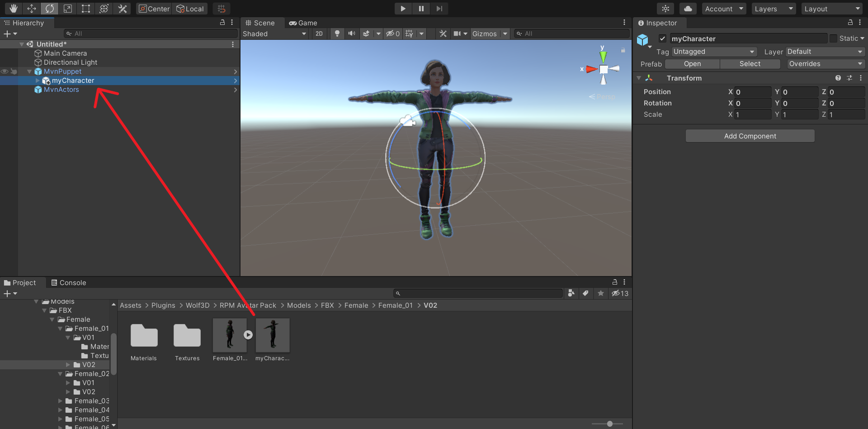Toggle Center pivot mode
This screenshot has height=429, width=868.
tap(154, 9)
